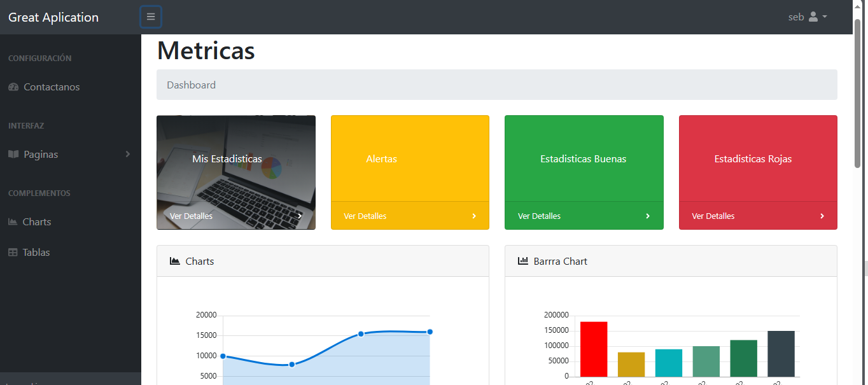Click the Mis Estadisticas laptop image card

tap(235, 159)
